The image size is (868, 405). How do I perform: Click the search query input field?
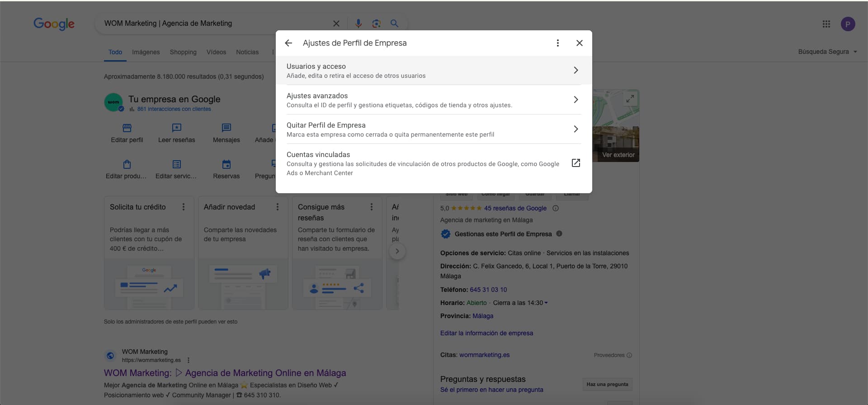215,24
